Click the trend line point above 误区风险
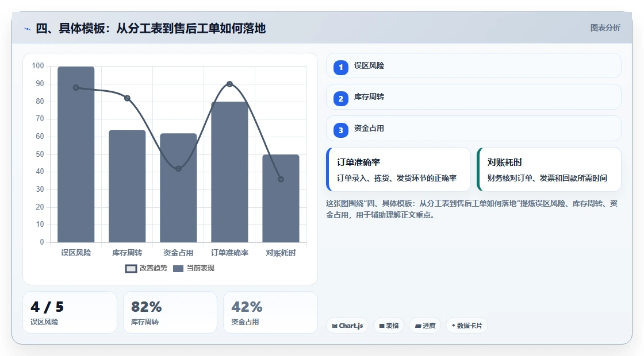644x356 pixels. [76, 88]
